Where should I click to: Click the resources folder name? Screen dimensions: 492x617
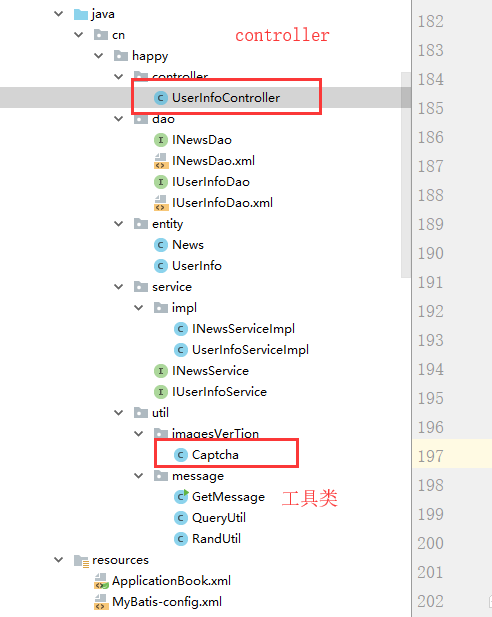coord(120,560)
